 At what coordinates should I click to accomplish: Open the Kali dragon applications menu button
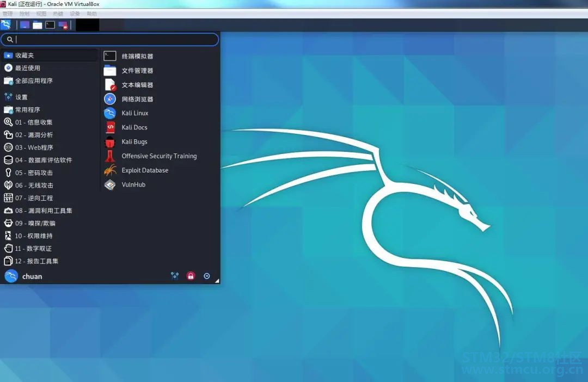(x=6, y=24)
